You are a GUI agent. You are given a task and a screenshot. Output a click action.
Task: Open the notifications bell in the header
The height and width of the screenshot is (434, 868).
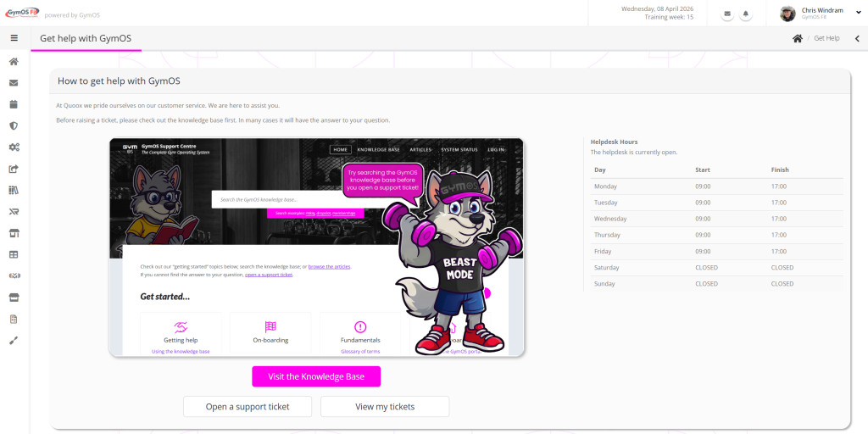pyautogui.click(x=746, y=14)
